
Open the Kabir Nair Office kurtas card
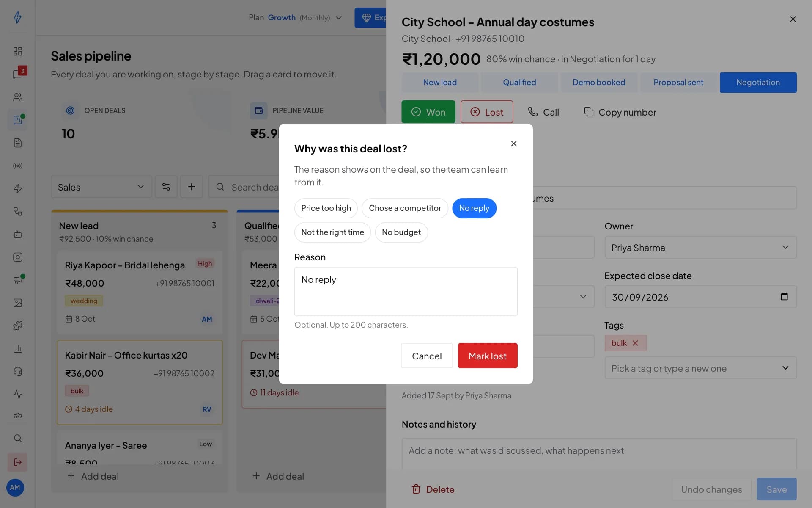point(140,382)
